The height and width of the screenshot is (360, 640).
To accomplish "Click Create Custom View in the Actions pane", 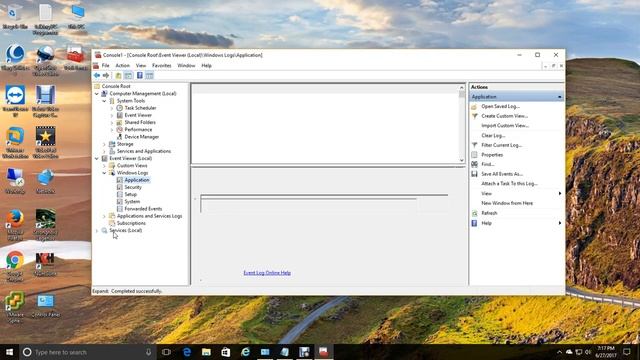I will (504, 116).
